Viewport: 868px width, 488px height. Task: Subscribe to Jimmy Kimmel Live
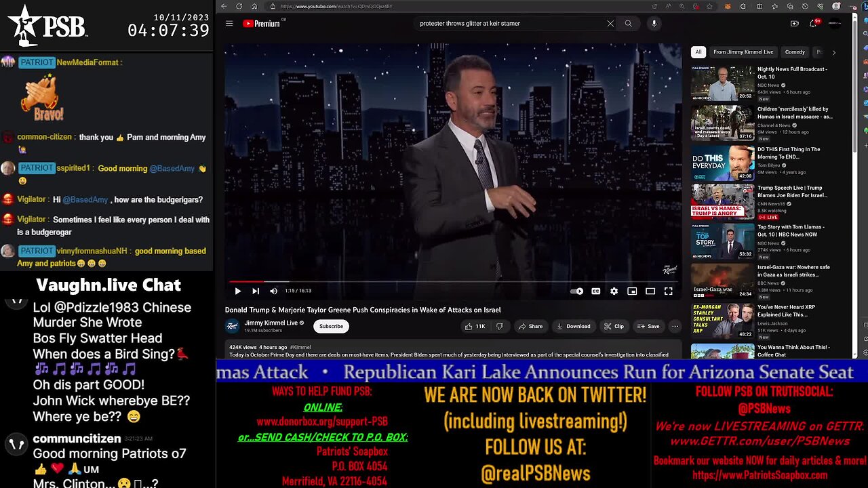tap(331, 326)
